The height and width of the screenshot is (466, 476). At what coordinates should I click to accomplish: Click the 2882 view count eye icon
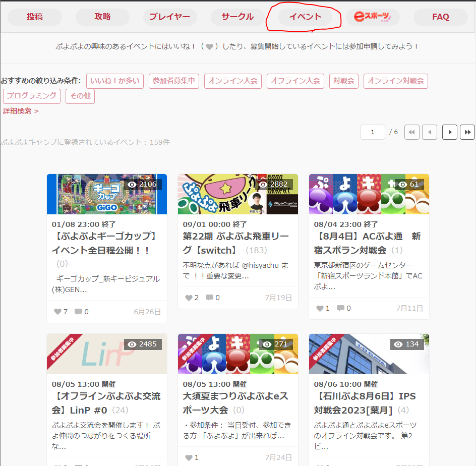click(263, 184)
